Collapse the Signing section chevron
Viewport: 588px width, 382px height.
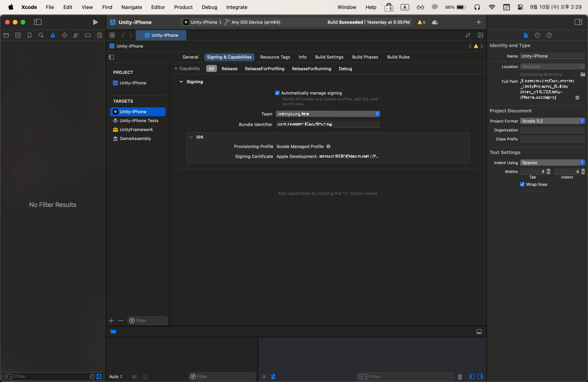181,82
